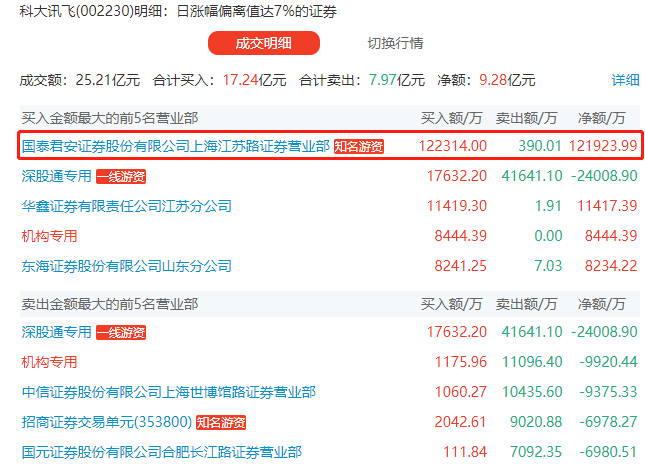Viewport: 645px width, 465px height.
Task: Select net amount -9920.44
Action: point(608,362)
